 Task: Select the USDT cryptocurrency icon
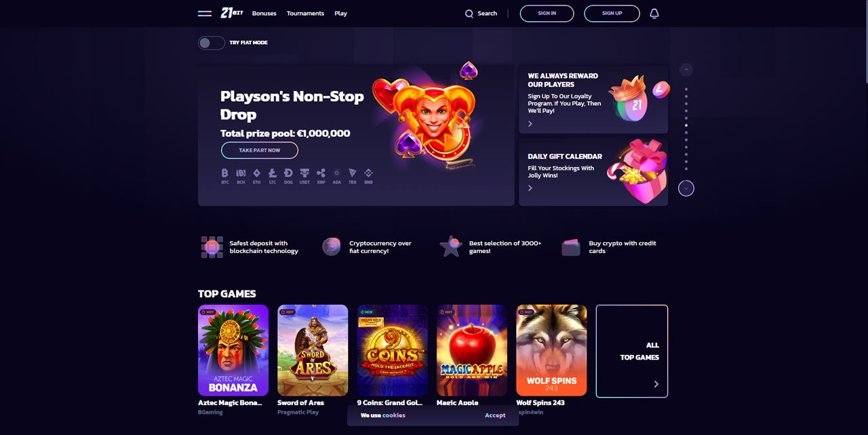304,176
